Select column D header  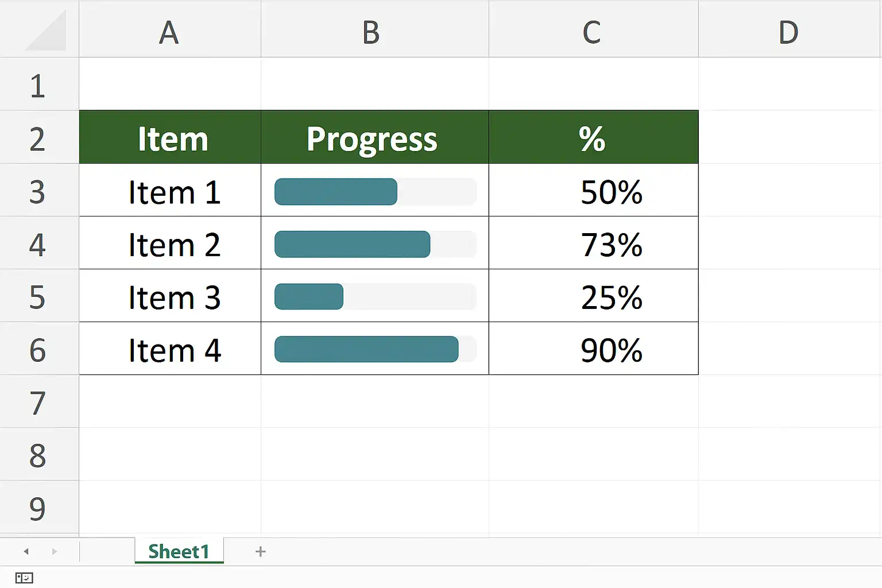tap(789, 32)
